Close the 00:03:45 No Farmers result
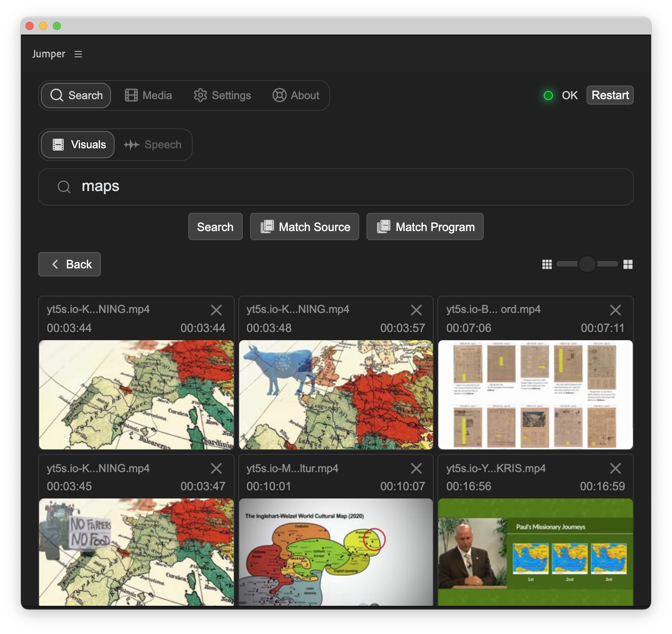 [216, 468]
